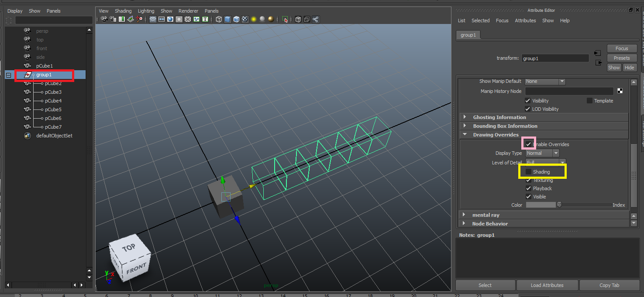644x297 pixels.
Task: Enable the Film Gate icon
Action: pyautogui.click(x=162, y=19)
